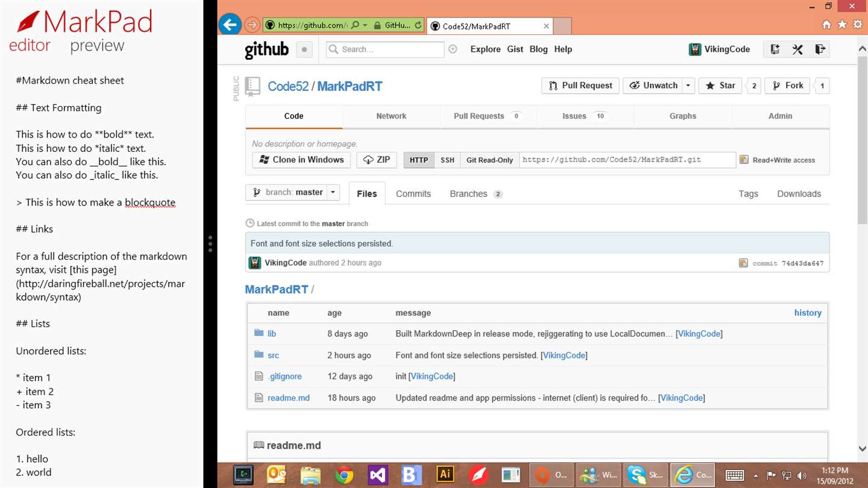The height and width of the screenshot is (488, 868).
Task: Open the src folder link
Action: click(273, 355)
